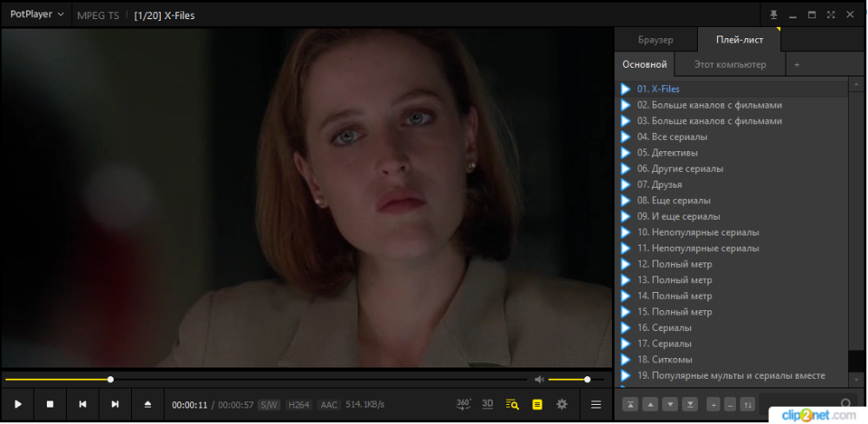Go to the previous track

pyautogui.click(x=82, y=405)
